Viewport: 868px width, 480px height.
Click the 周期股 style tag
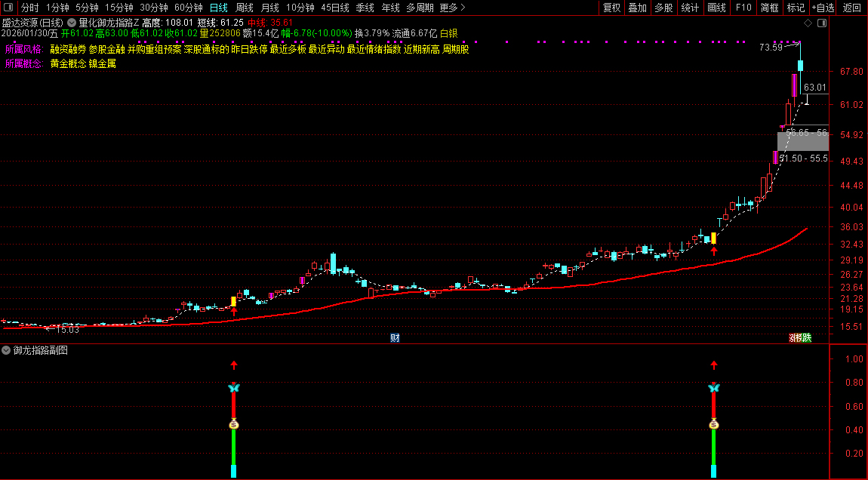(456, 49)
